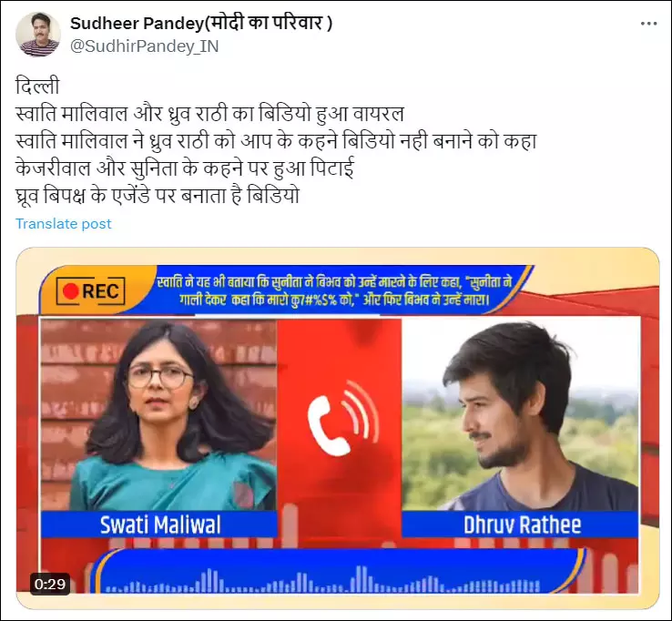Click the Dhruv Rathee name label
Screen dimensions: 672x621
coord(520,524)
